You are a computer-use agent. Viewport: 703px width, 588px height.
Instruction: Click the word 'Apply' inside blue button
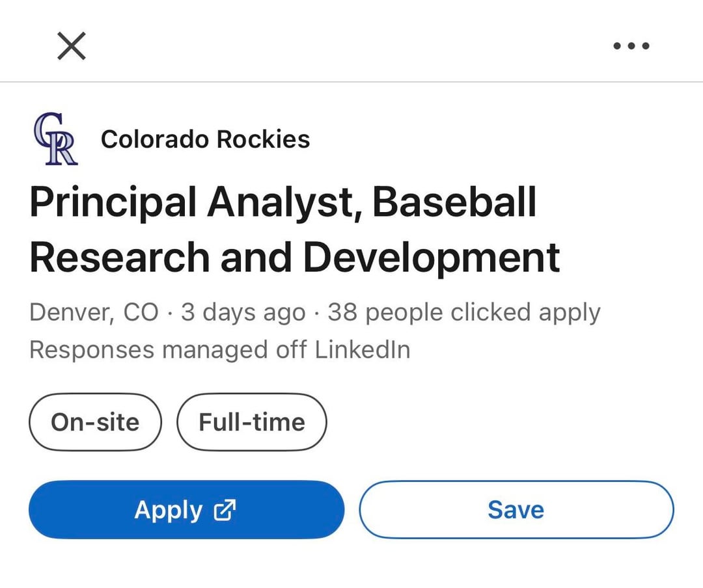pyautogui.click(x=169, y=511)
